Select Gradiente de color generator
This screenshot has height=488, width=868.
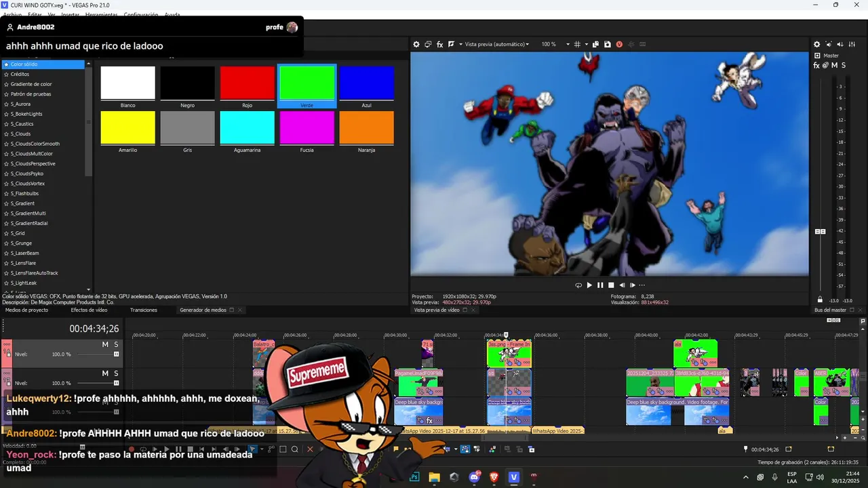tap(31, 84)
